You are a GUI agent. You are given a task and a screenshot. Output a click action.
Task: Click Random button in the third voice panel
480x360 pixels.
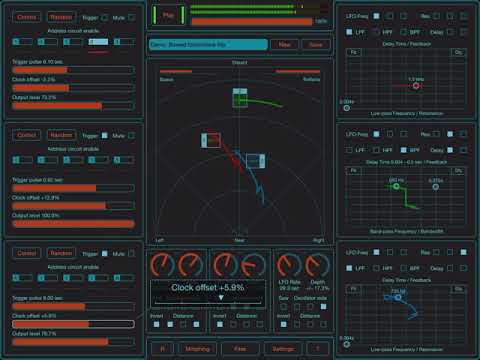tap(61, 253)
